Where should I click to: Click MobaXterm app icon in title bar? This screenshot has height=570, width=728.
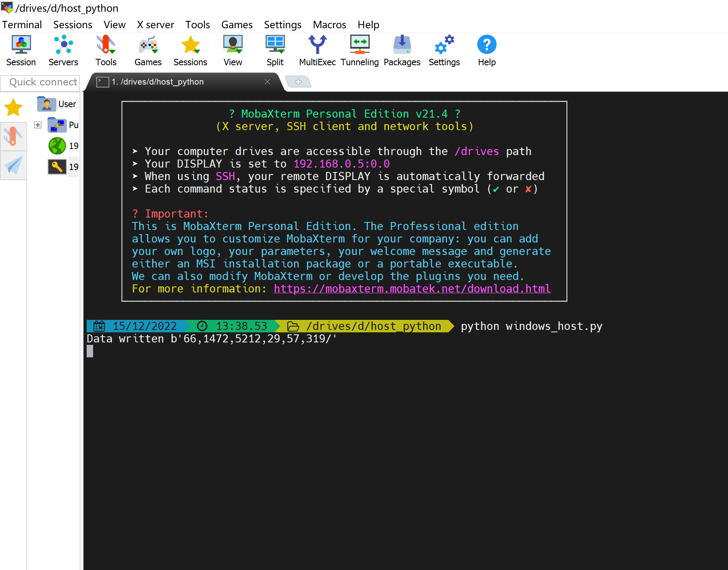click(x=7, y=7)
